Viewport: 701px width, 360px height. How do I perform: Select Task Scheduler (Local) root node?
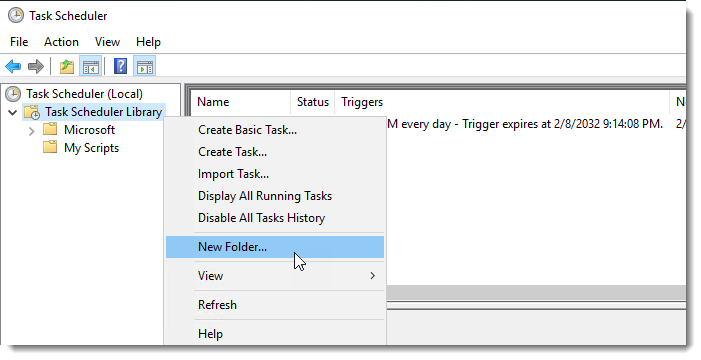84,94
